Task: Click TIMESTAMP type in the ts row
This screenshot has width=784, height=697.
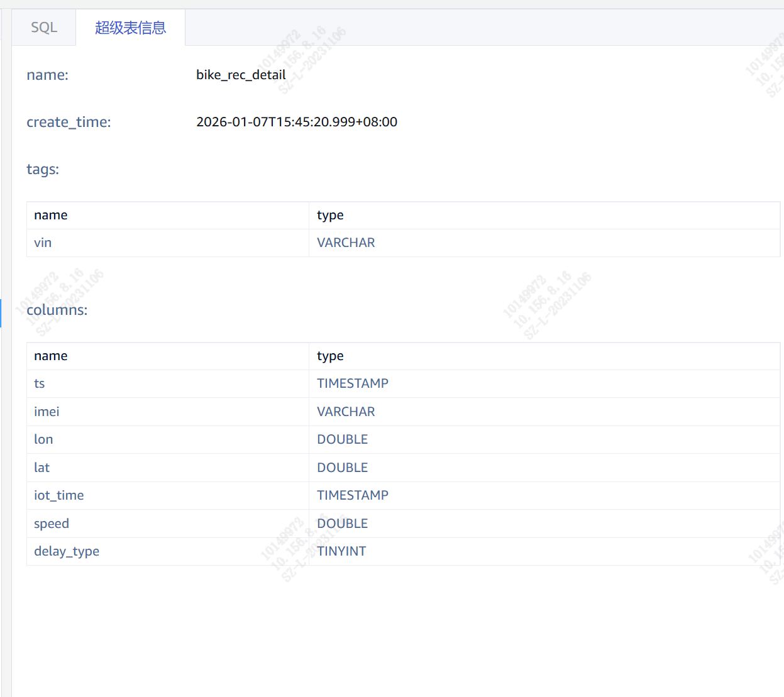Action: pyautogui.click(x=353, y=383)
